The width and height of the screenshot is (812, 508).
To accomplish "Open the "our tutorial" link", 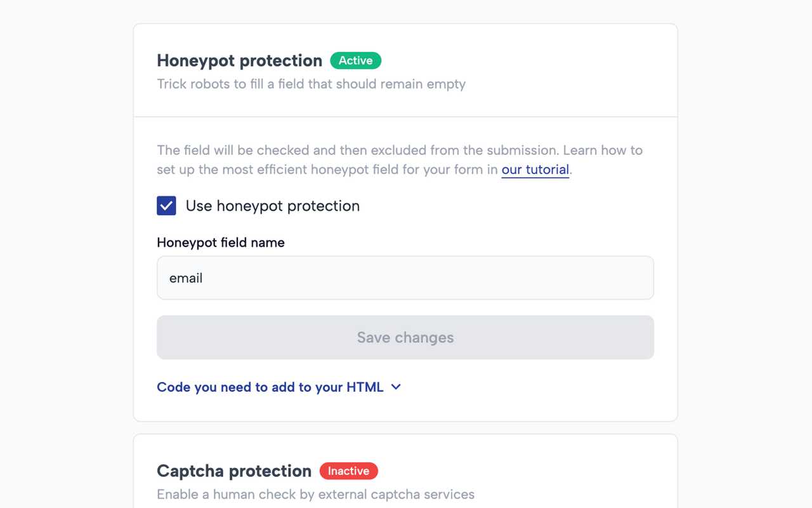I will 535,170.
